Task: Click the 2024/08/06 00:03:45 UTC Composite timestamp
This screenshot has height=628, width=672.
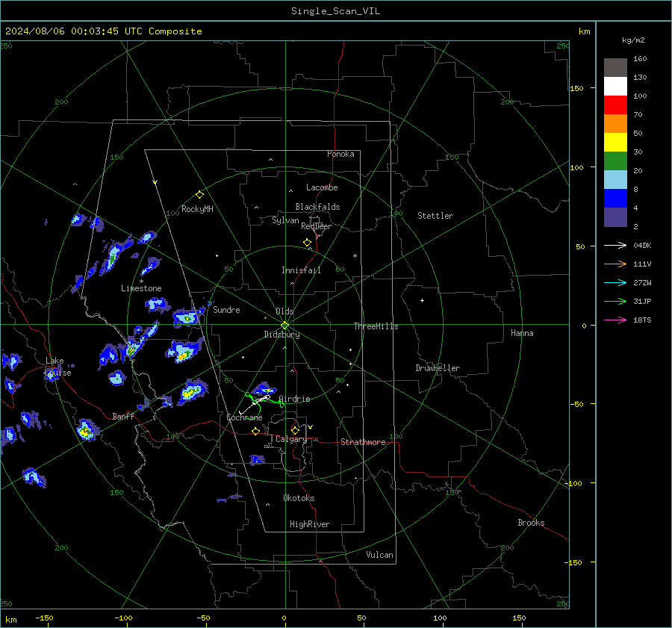Action: 103,31
